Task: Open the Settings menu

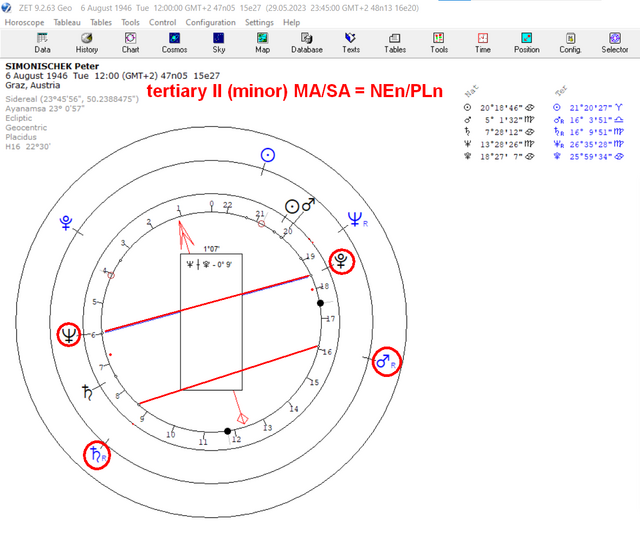Action: click(x=259, y=22)
